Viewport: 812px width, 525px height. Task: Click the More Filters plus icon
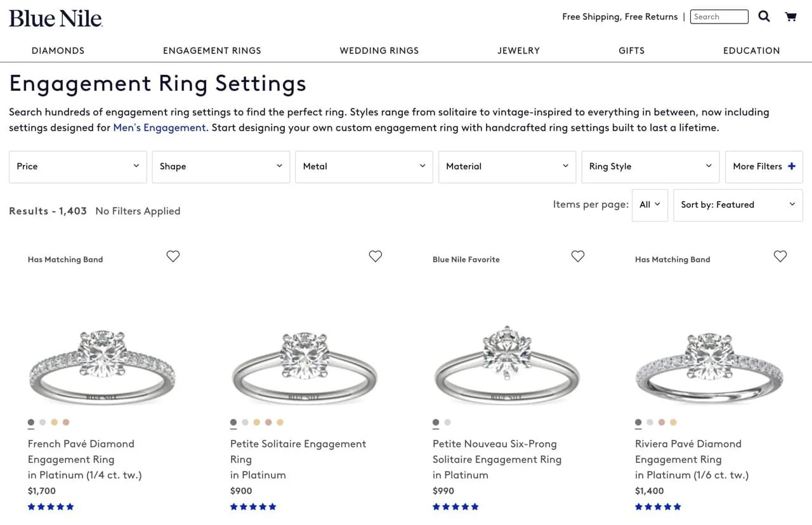[791, 166]
